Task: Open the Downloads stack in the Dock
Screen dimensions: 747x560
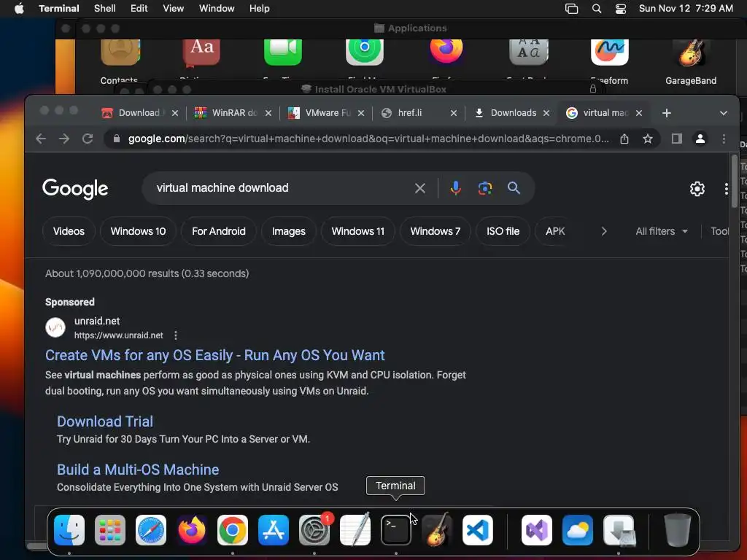Action: [619, 530]
